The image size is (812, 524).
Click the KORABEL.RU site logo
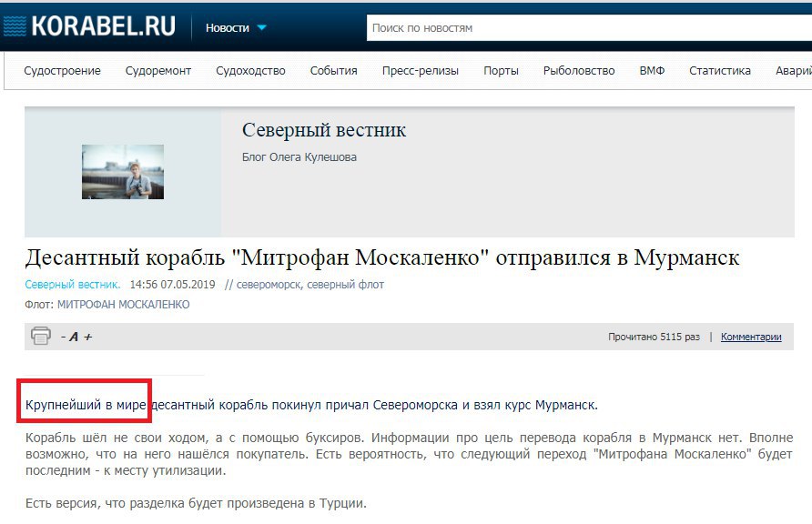(89, 25)
